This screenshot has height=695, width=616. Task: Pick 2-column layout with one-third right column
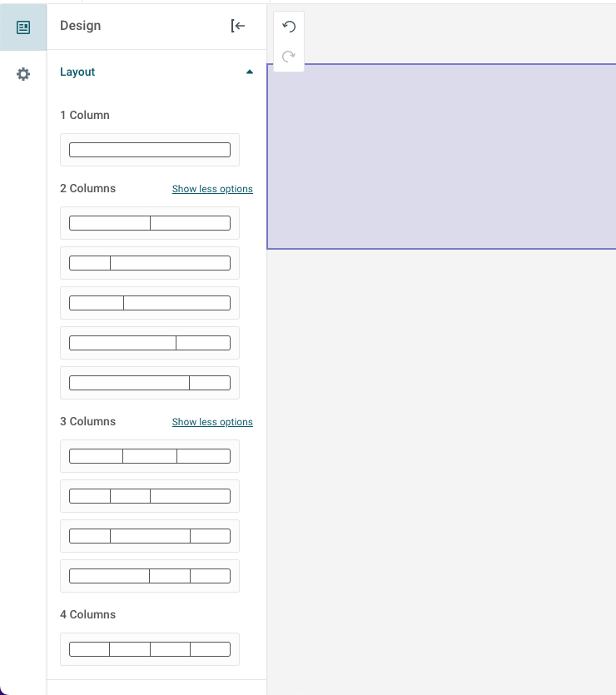click(x=150, y=343)
